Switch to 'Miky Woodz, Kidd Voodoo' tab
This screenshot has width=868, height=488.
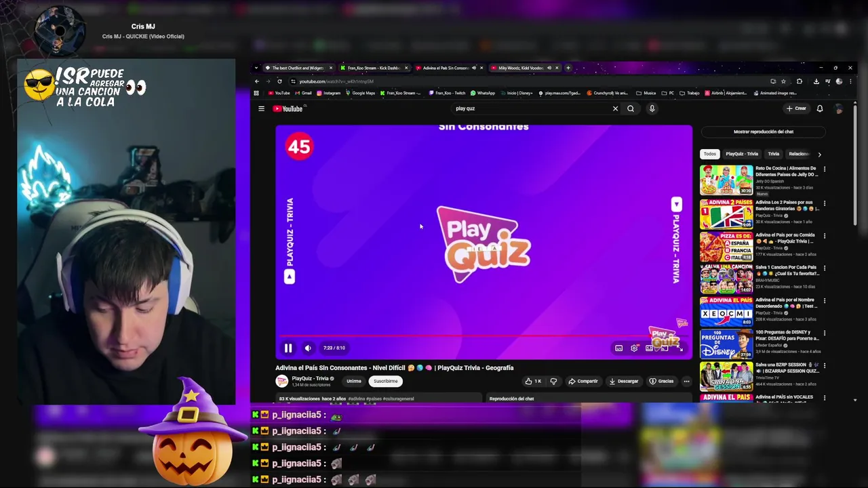point(521,68)
